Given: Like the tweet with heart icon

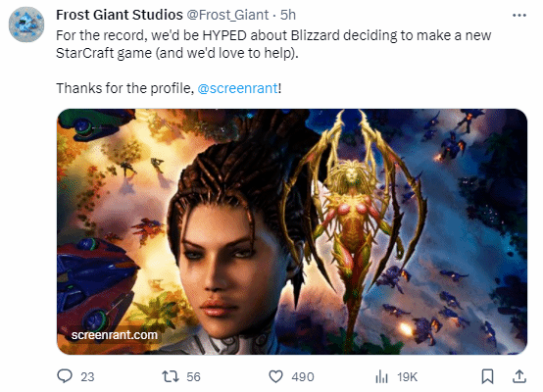Looking at the screenshot, I should pyautogui.click(x=275, y=376).
